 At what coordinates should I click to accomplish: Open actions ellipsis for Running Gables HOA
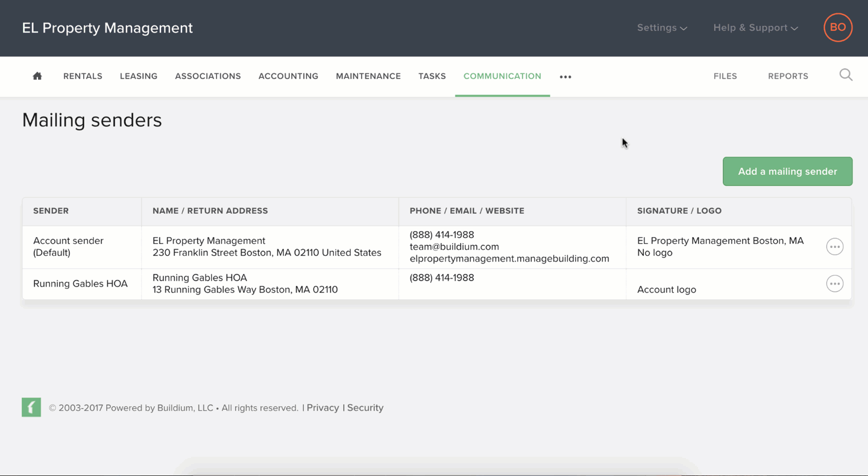(835, 284)
